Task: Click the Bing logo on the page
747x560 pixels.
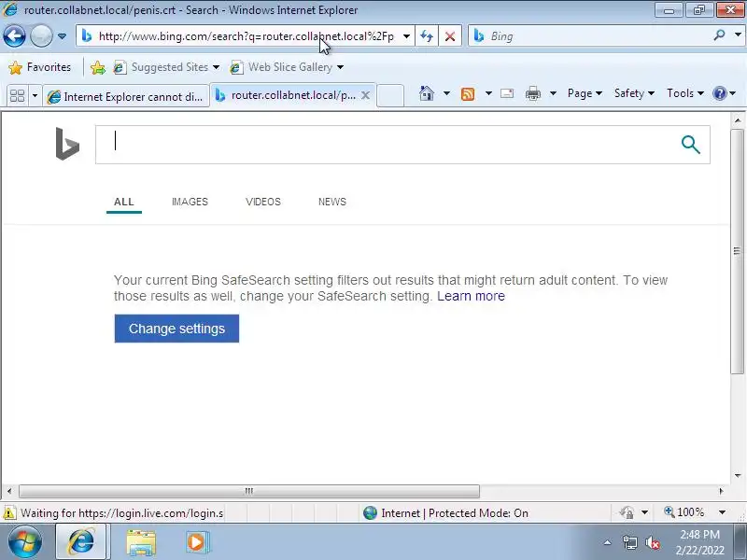Action: (x=67, y=144)
